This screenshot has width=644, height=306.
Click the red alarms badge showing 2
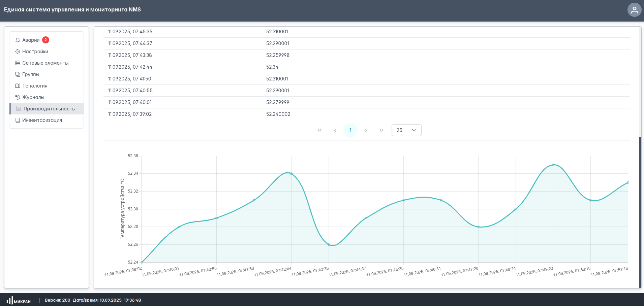click(45, 40)
